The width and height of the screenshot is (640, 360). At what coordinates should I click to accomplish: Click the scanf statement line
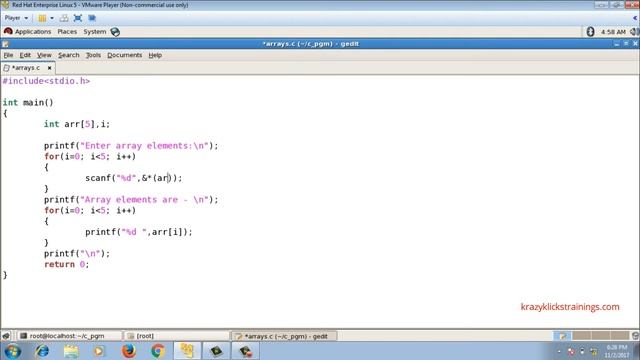pyautogui.click(x=133, y=178)
